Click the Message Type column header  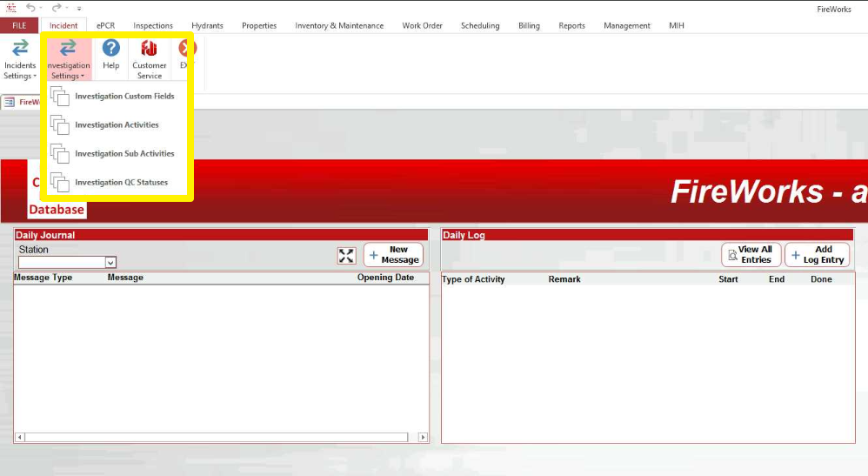coord(43,278)
